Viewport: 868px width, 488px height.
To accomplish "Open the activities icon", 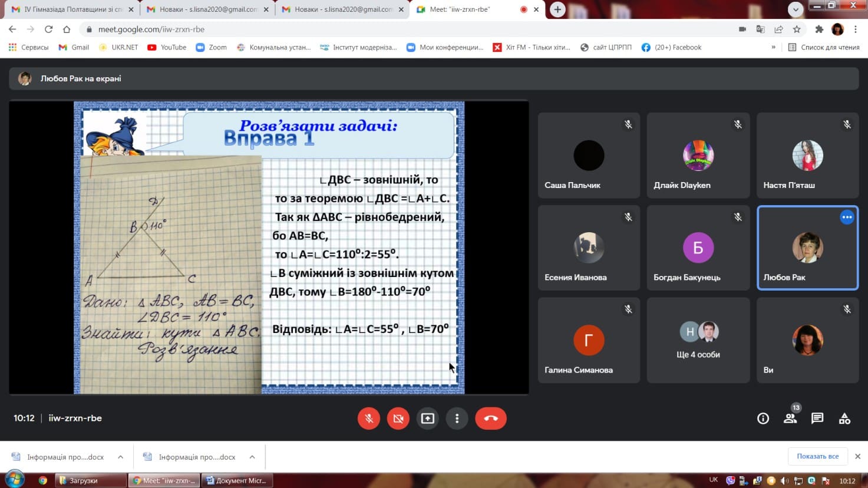I will click(844, 418).
